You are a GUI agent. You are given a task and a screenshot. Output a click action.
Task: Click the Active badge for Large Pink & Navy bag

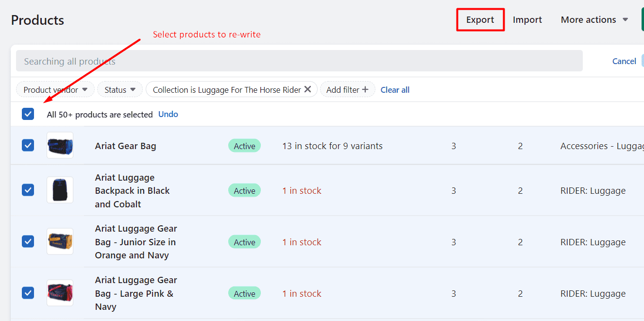244,294
